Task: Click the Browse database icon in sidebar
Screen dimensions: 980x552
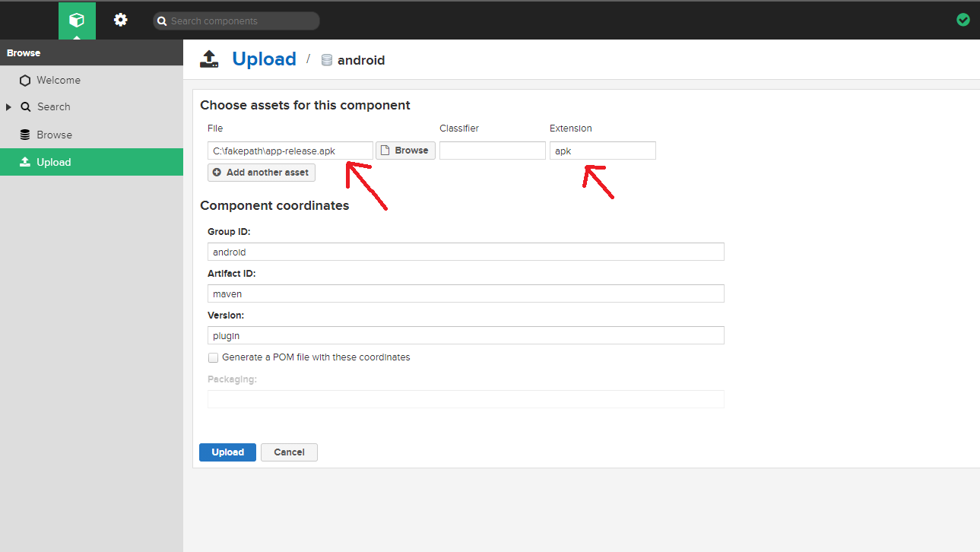Action: (25, 135)
